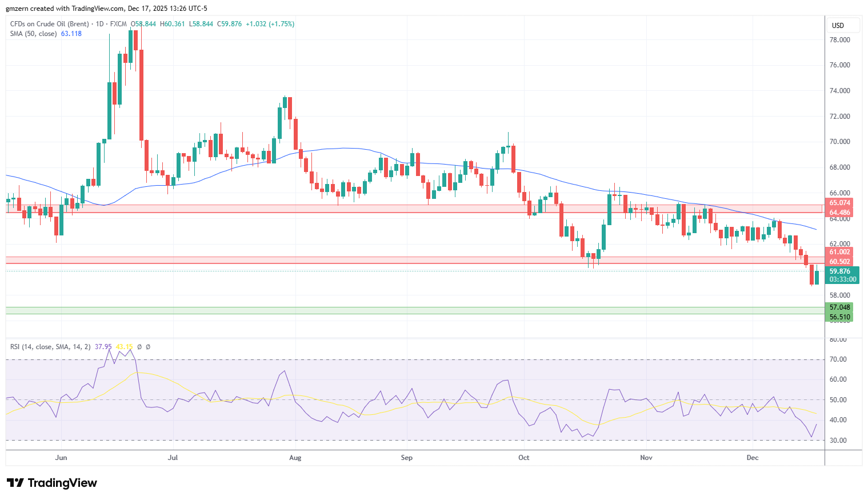This screenshot has height=500, width=868.
Task: Click the Jun label on time axis
Action: tap(61, 458)
